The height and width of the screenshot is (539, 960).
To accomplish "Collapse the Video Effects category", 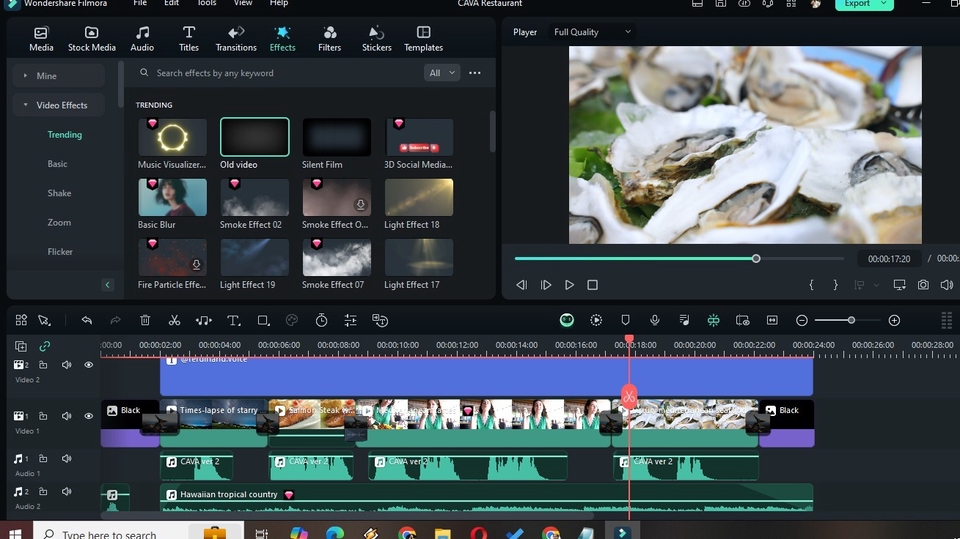I will click(x=58, y=105).
